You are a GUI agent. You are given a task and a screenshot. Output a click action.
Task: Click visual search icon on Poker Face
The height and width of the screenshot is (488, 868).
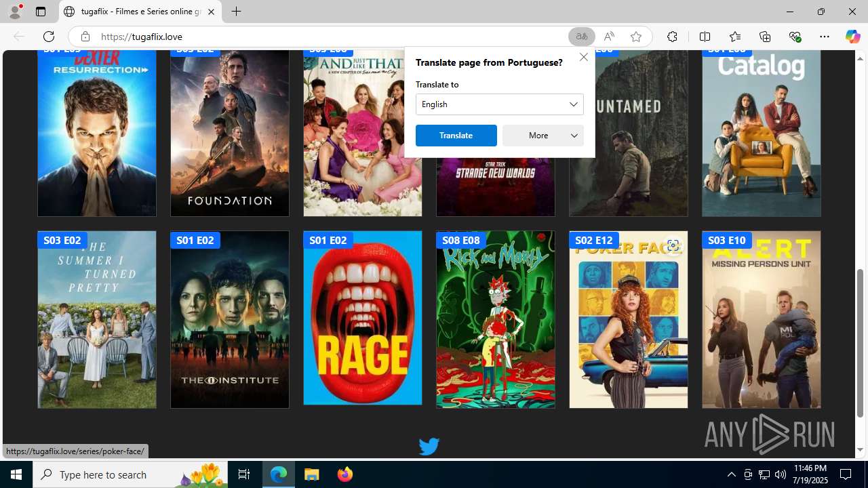coord(673,245)
